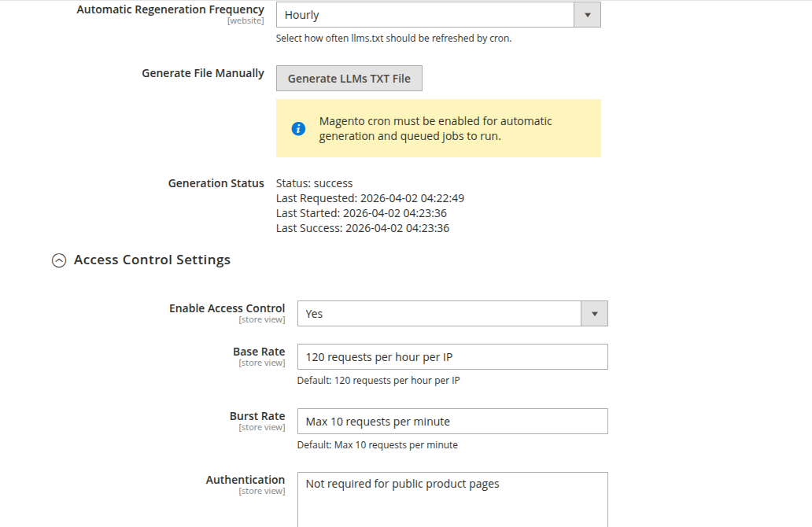Click the default hint below Base Rate
Viewport: 812px width, 527px height.
point(378,381)
